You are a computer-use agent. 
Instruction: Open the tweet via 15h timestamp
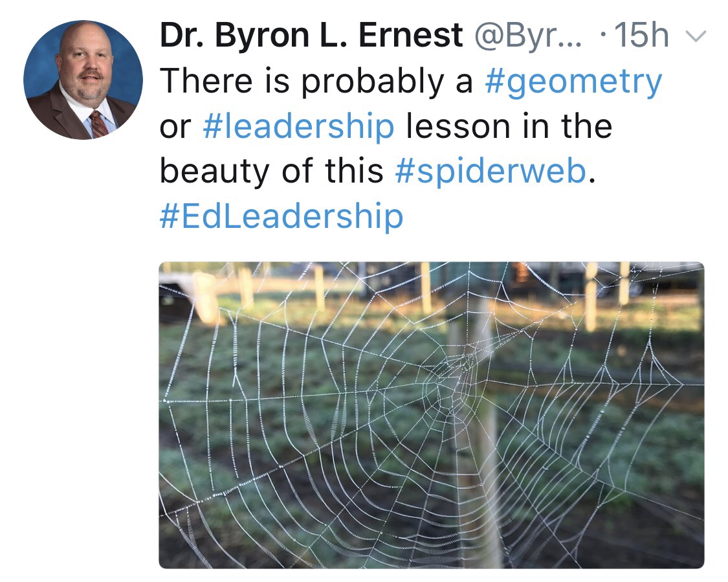[x=641, y=36]
